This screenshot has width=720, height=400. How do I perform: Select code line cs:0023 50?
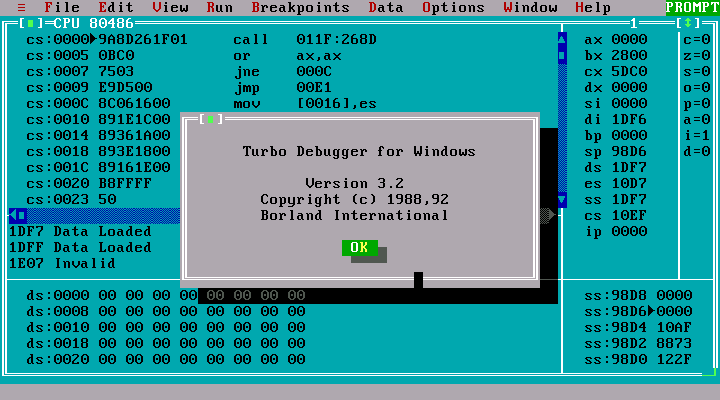pyautogui.click(x=72, y=199)
